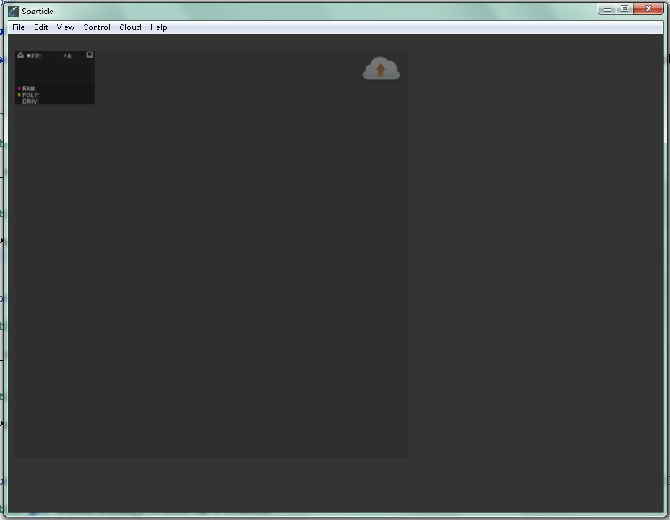Select the DRIV entry in the stats panel
This screenshot has width=670, height=520.
pyautogui.click(x=30, y=101)
